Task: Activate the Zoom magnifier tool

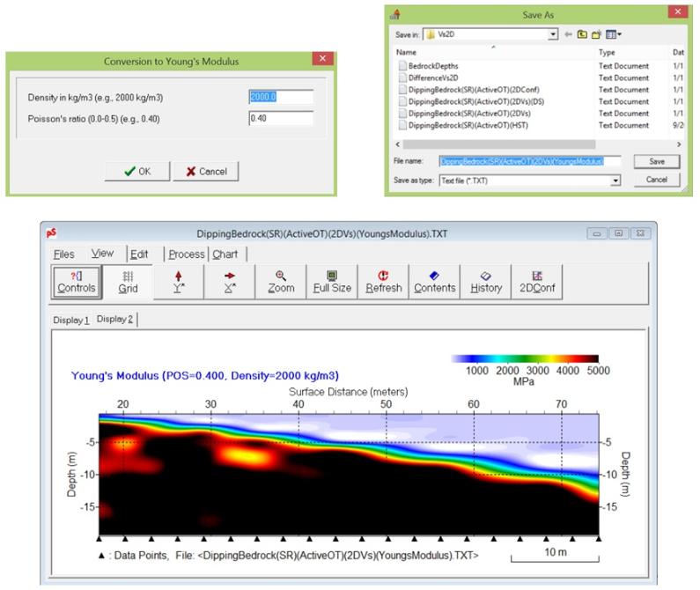Action: click(x=281, y=281)
